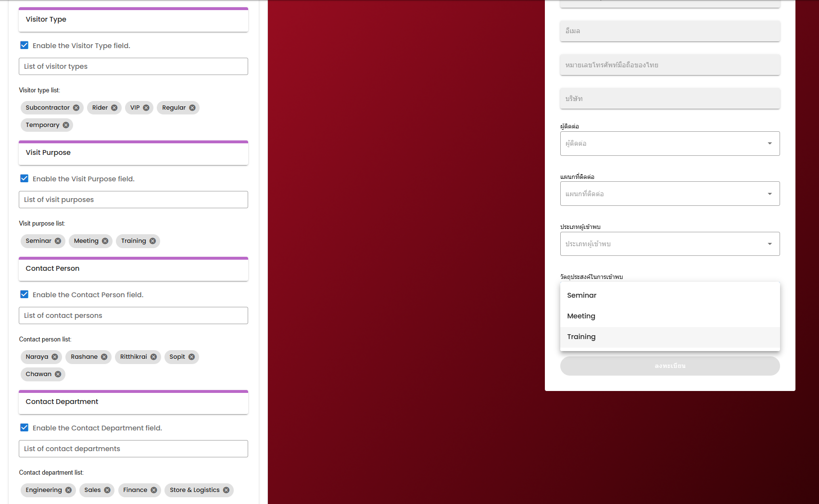The image size is (819, 504).
Task: Disable the Visitor Type field checkbox
Action: [x=25, y=45]
